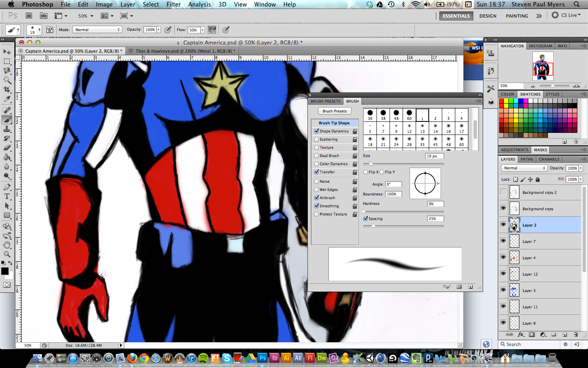Enable the Wet Edges checkbox
The image size is (588, 368).
click(316, 190)
